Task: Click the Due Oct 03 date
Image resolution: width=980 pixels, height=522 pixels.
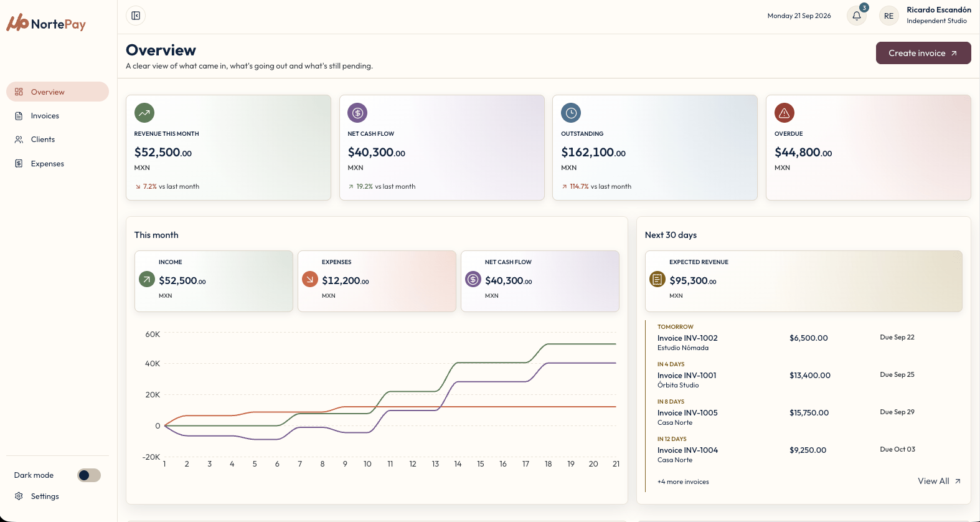Action: pos(898,449)
